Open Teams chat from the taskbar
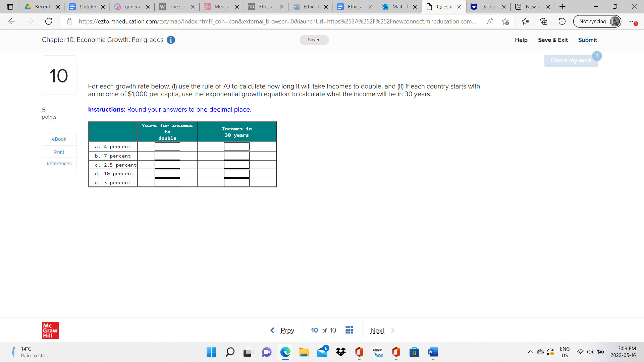644x362 pixels. 266,352
